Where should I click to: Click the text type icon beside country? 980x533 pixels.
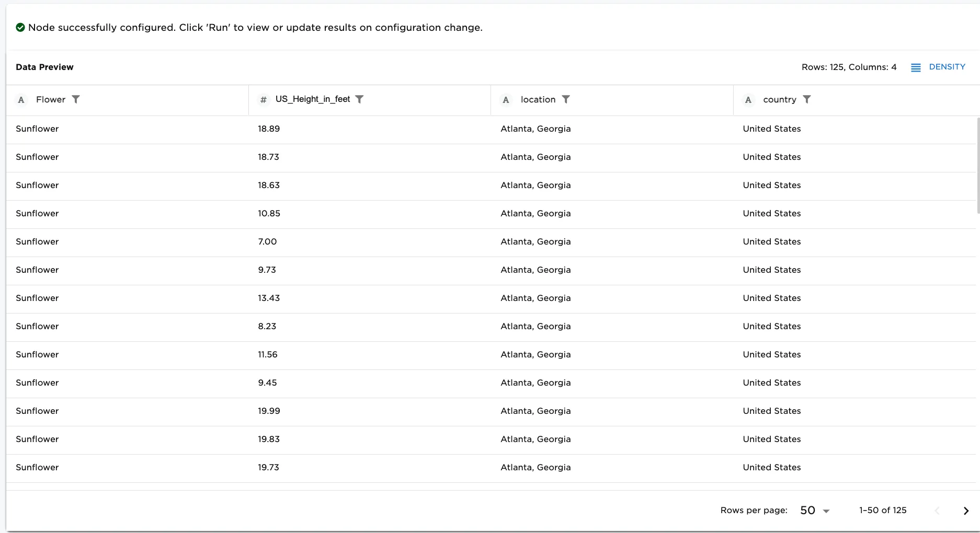[748, 100]
